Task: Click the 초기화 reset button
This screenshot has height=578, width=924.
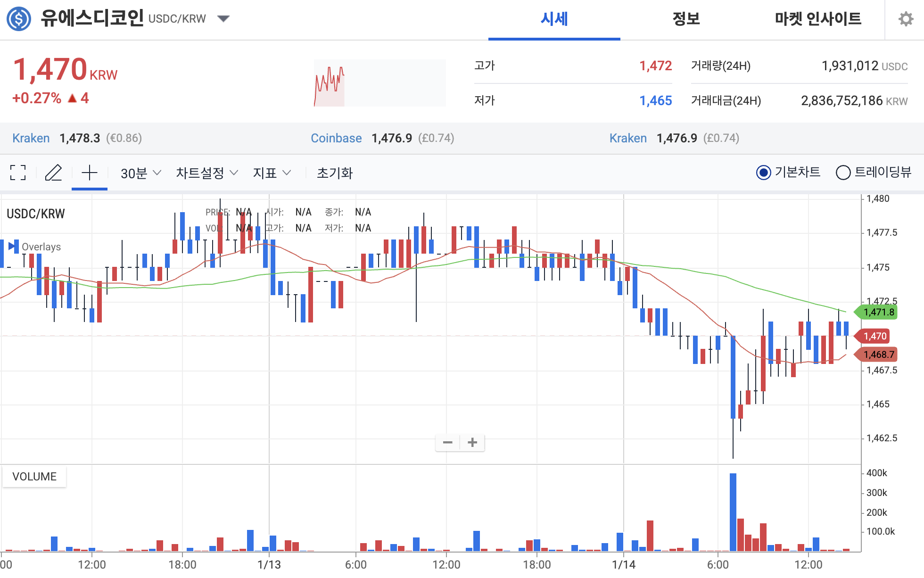Action: [x=335, y=173]
